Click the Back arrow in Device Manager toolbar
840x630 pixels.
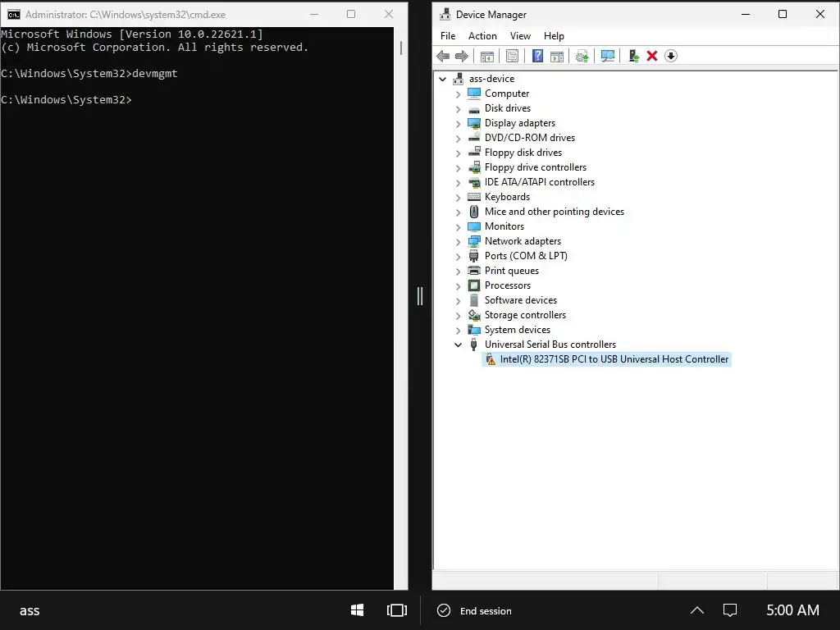443,57
